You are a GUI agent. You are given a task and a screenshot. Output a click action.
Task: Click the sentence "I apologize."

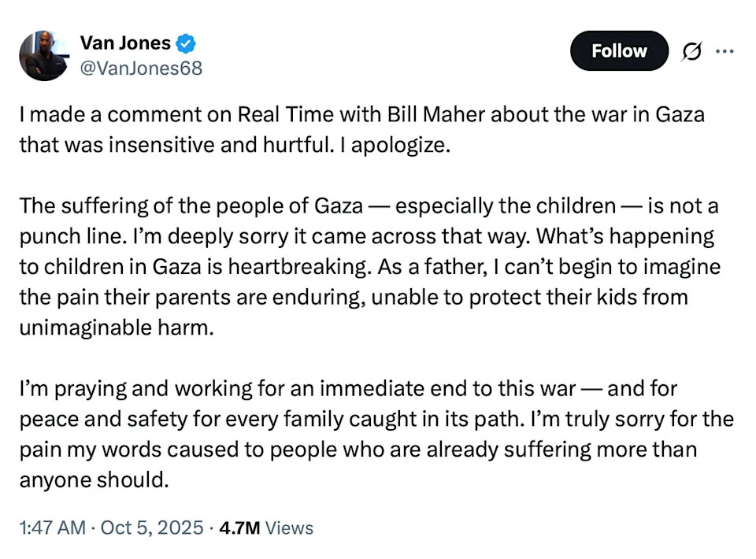tap(395, 146)
